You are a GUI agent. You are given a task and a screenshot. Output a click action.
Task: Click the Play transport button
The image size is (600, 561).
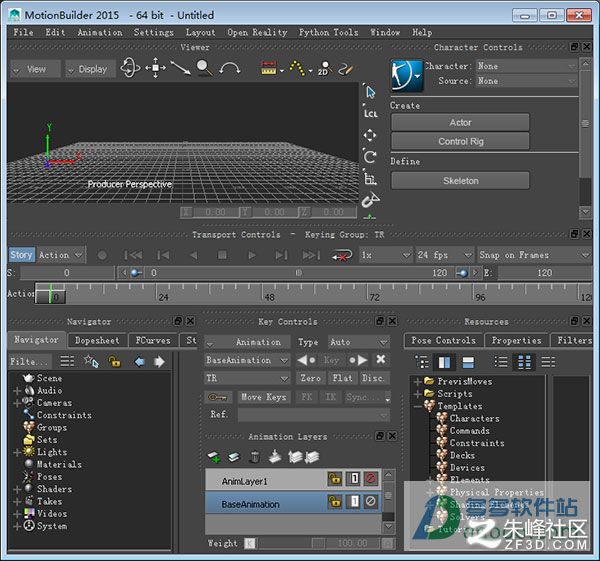(x=251, y=255)
